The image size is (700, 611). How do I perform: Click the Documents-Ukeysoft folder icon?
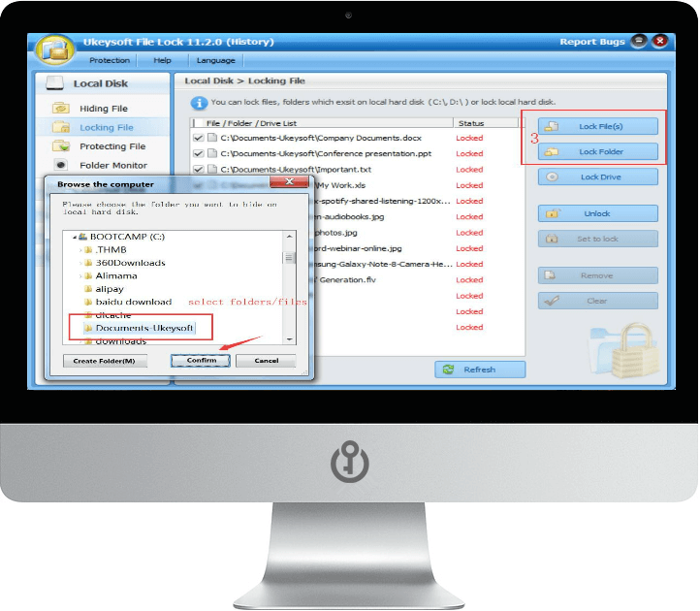[88, 328]
